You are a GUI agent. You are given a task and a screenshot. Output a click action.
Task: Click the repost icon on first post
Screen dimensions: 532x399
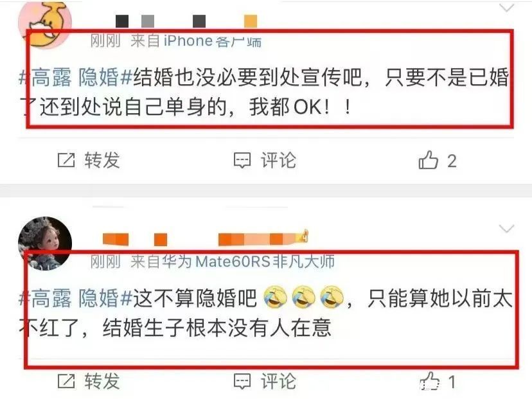click(66, 160)
